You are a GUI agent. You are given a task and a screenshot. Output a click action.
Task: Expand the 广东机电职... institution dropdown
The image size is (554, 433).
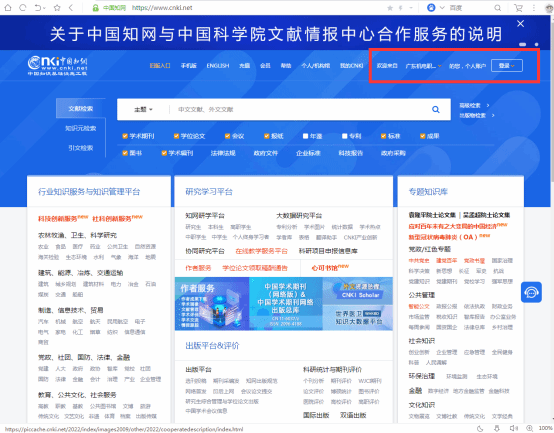click(423, 66)
